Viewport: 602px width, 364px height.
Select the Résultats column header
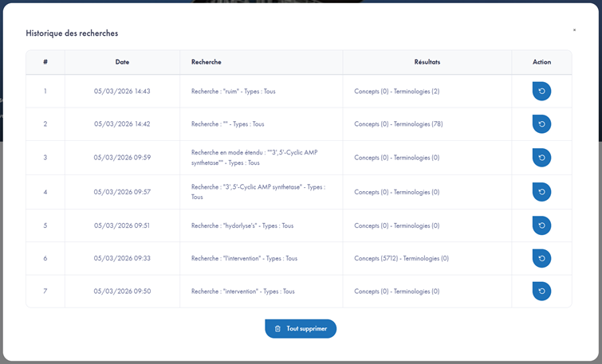pos(427,62)
